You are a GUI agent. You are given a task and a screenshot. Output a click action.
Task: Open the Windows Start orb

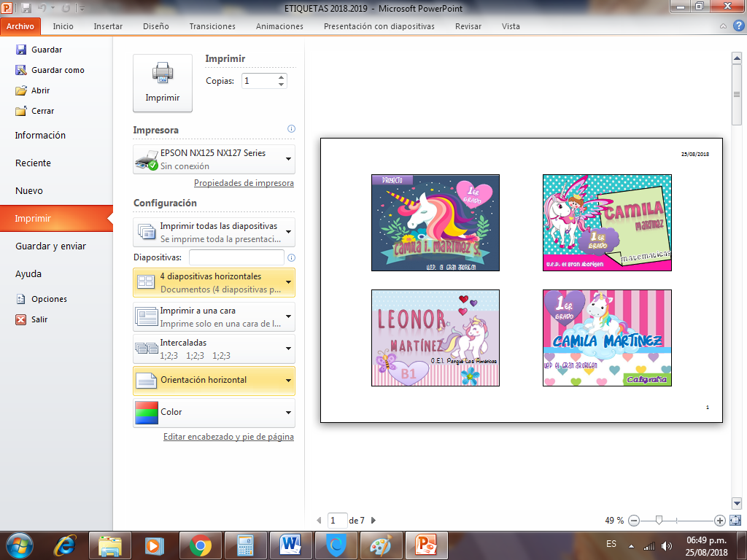(20, 545)
